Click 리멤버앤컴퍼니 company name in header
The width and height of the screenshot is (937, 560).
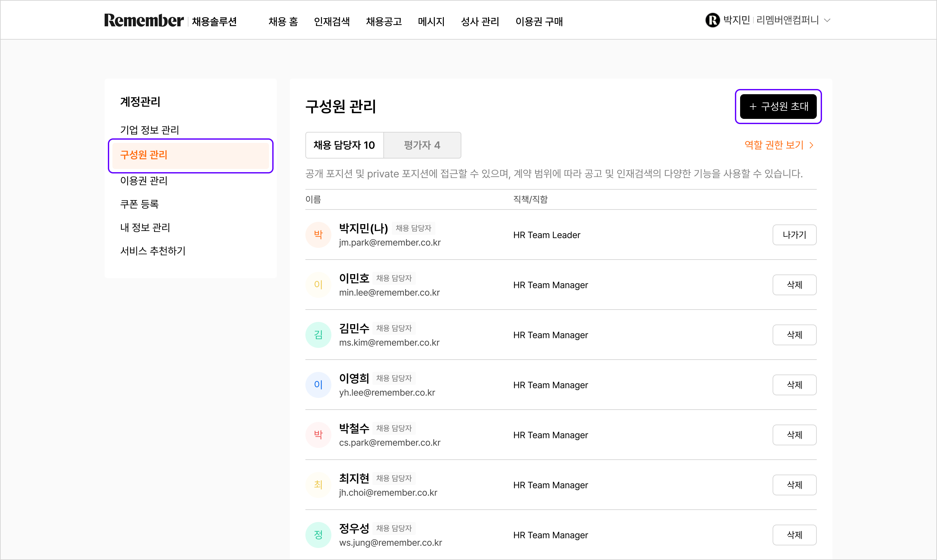(x=787, y=20)
